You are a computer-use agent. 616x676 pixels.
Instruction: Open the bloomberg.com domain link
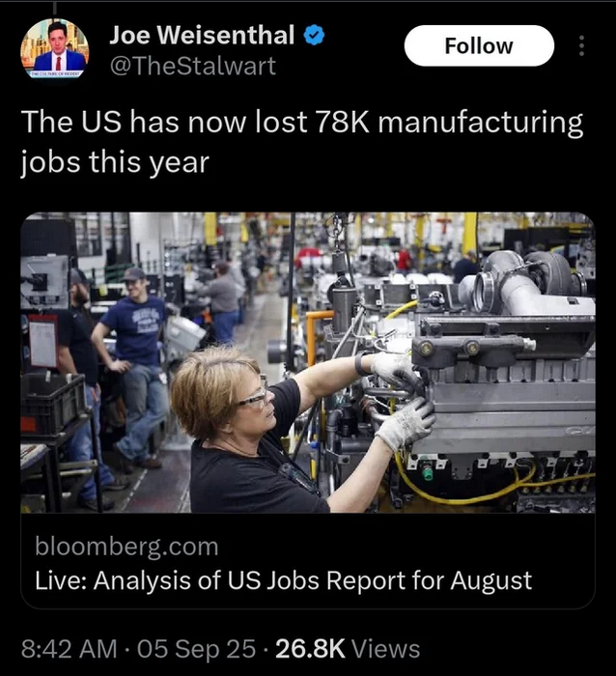126,547
